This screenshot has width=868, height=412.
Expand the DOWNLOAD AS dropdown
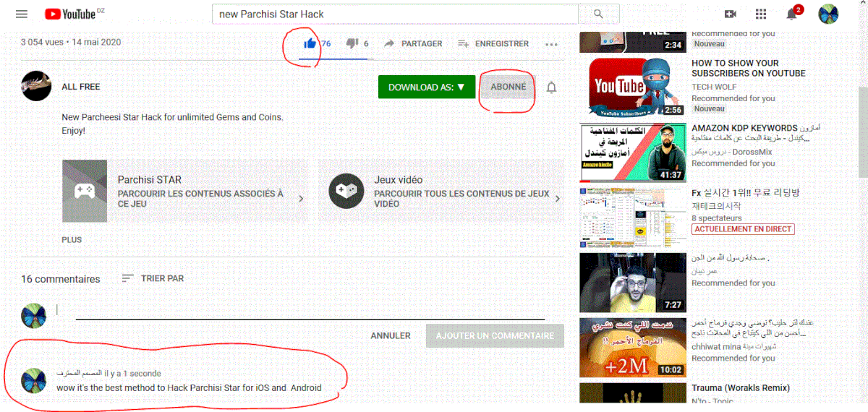427,87
